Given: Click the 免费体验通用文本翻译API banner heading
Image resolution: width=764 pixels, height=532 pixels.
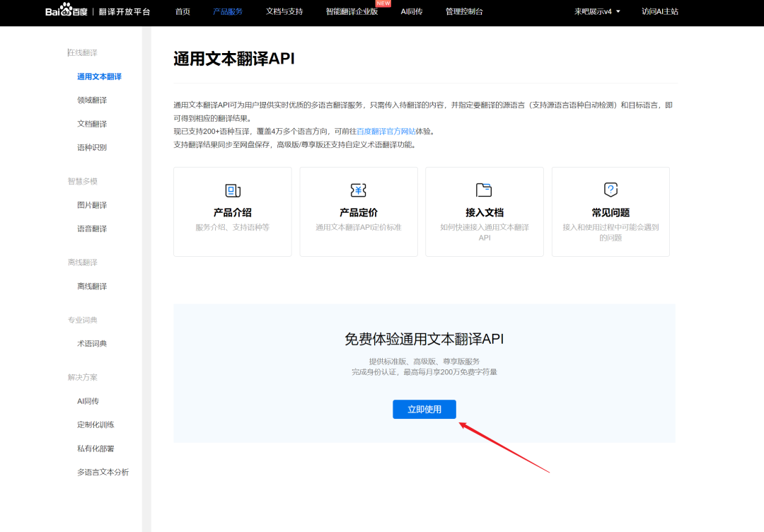Looking at the screenshot, I should 424,339.
